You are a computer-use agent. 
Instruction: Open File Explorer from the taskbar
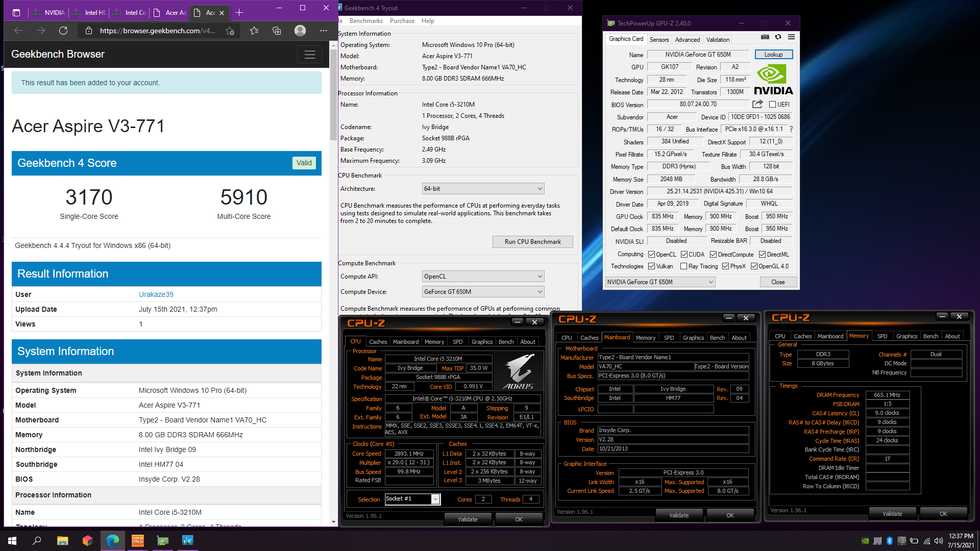62,540
